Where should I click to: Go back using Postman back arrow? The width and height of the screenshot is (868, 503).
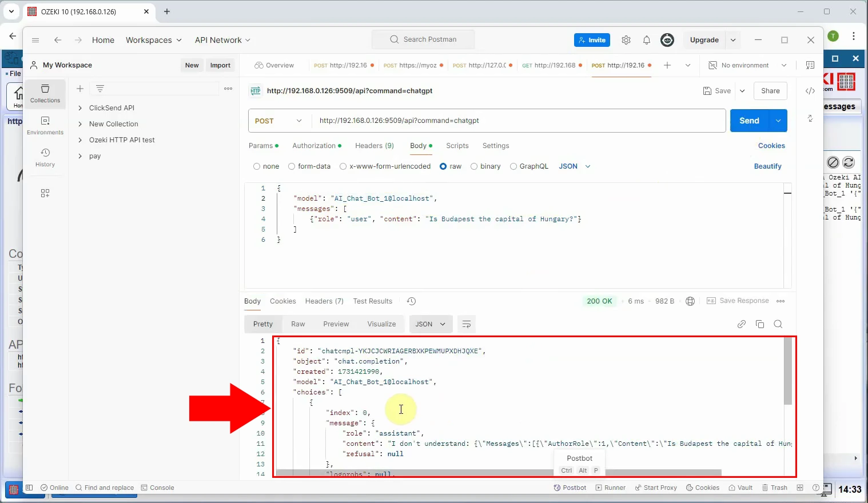[57, 40]
